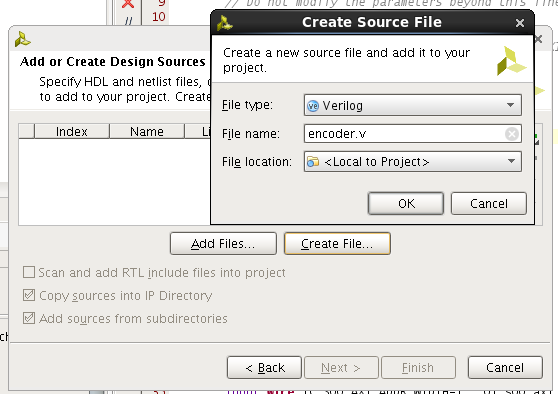Toggle Scan and add RTL include files checkbox
Image resolution: width=558 pixels, height=394 pixels.
click(x=29, y=272)
